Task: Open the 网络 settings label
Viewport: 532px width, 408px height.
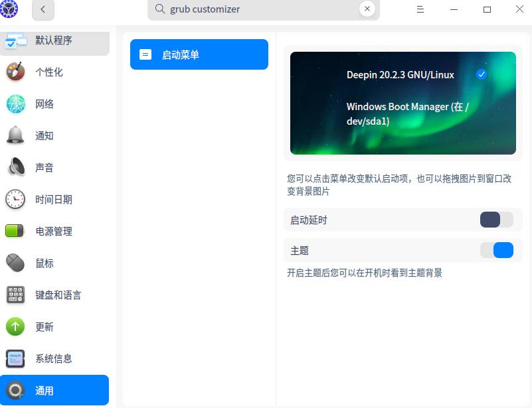Action: pyautogui.click(x=44, y=104)
